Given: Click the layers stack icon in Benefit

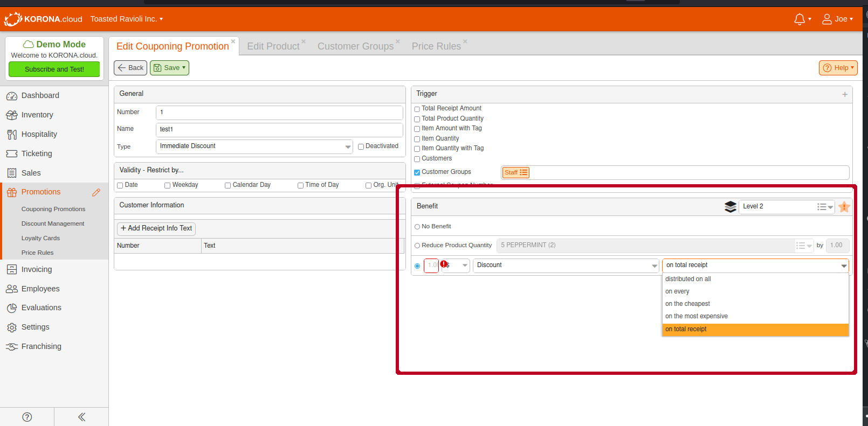Looking at the screenshot, I should 731,207.
